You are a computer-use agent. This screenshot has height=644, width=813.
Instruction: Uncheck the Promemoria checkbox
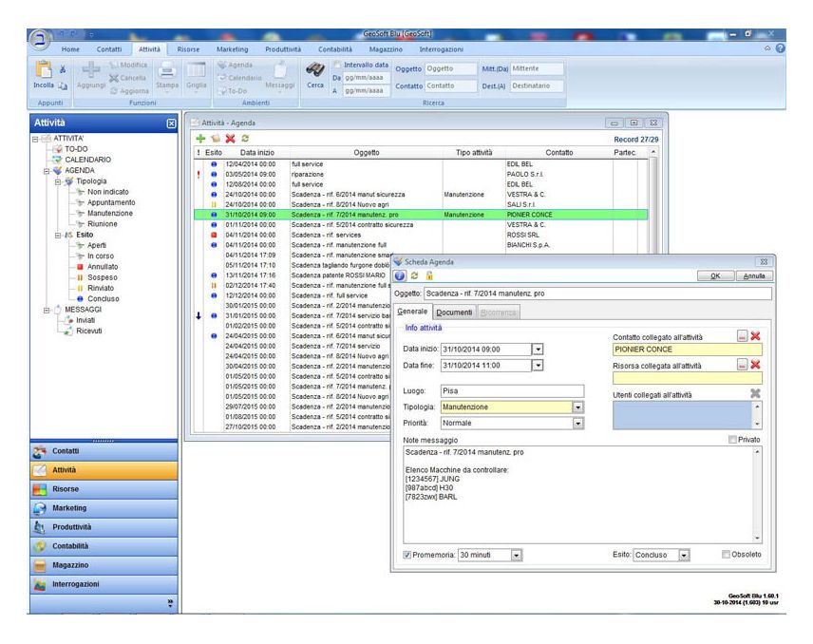[x=407, y=555]
